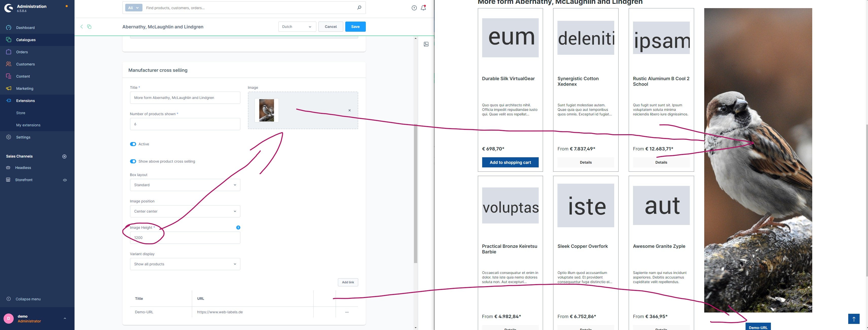The width and height of the screenshot is (868, 330).
Task: Click the Customers icon in sidebar
Action: [x=8, y=64]
